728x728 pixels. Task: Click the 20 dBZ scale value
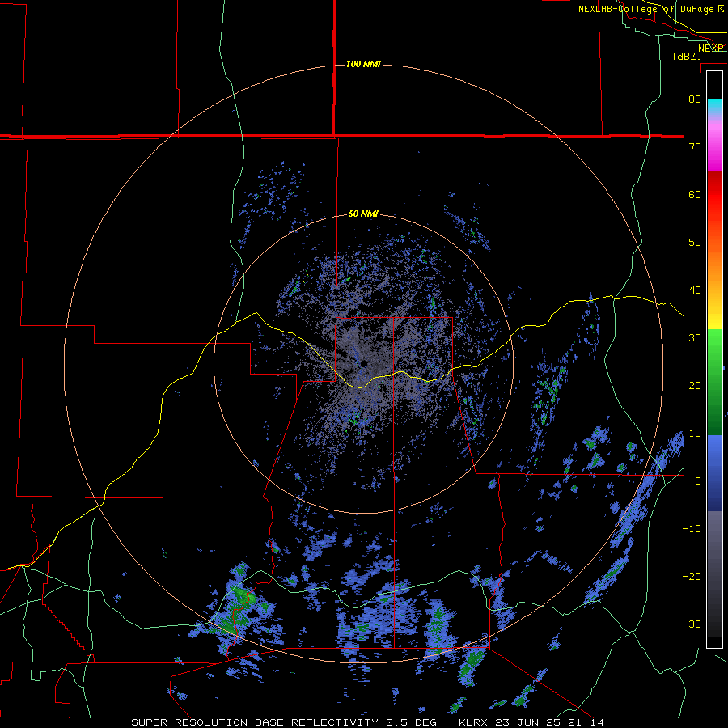click(x=695, y=385)
